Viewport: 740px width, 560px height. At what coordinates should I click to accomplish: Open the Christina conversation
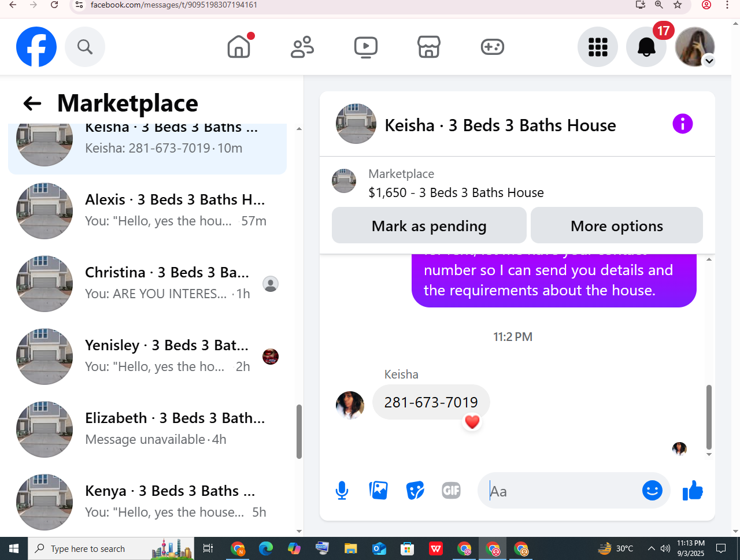click(147, 283)
